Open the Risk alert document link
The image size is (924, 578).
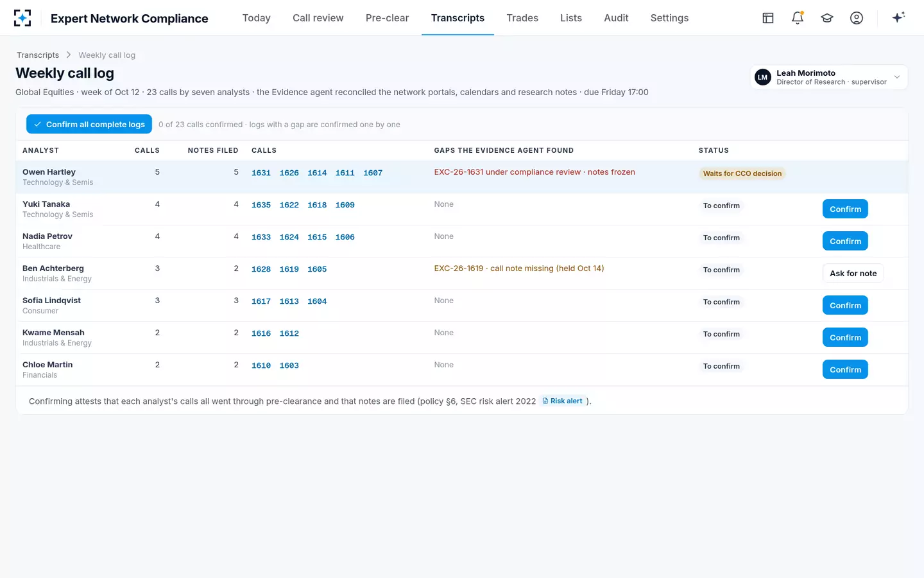tap(563, 401)
